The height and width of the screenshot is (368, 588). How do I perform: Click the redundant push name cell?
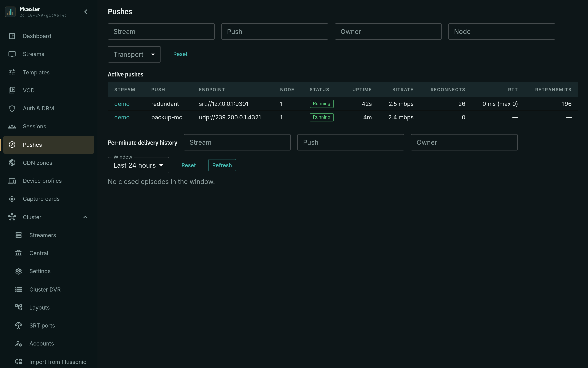pyautogui.click(x=165, y=104)
